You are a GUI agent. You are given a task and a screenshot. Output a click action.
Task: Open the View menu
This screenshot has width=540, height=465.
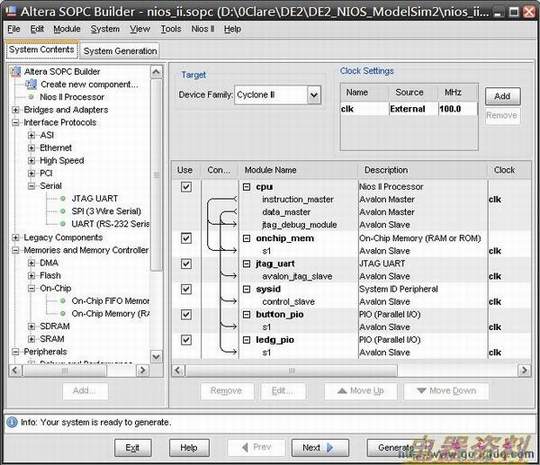pos(140,29)
